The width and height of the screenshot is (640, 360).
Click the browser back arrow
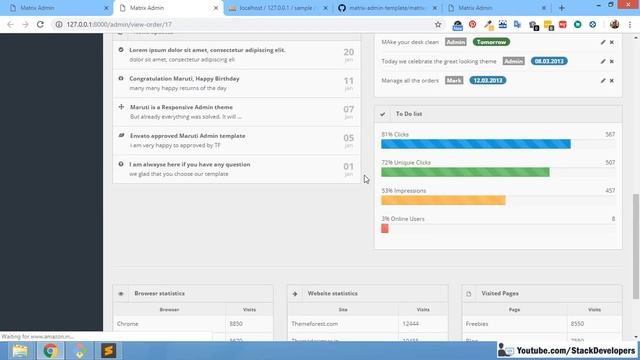pos(10,24)
